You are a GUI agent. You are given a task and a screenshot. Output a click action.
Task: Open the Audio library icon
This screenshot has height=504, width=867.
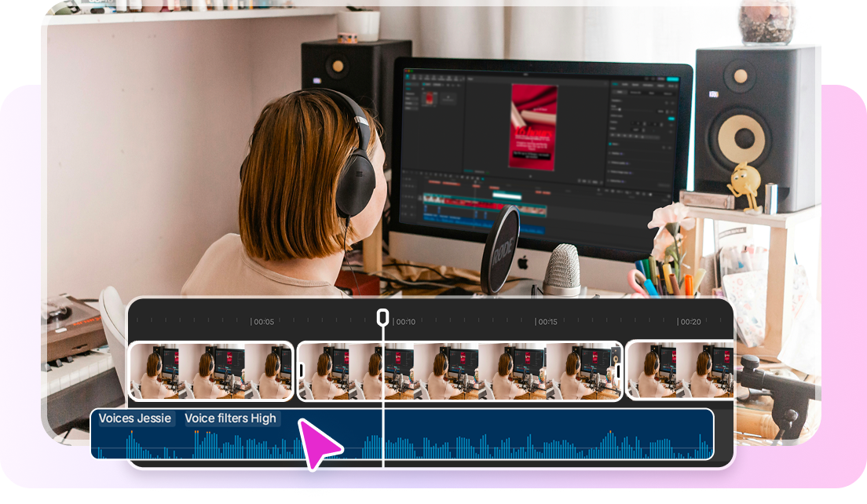(414, 78)
